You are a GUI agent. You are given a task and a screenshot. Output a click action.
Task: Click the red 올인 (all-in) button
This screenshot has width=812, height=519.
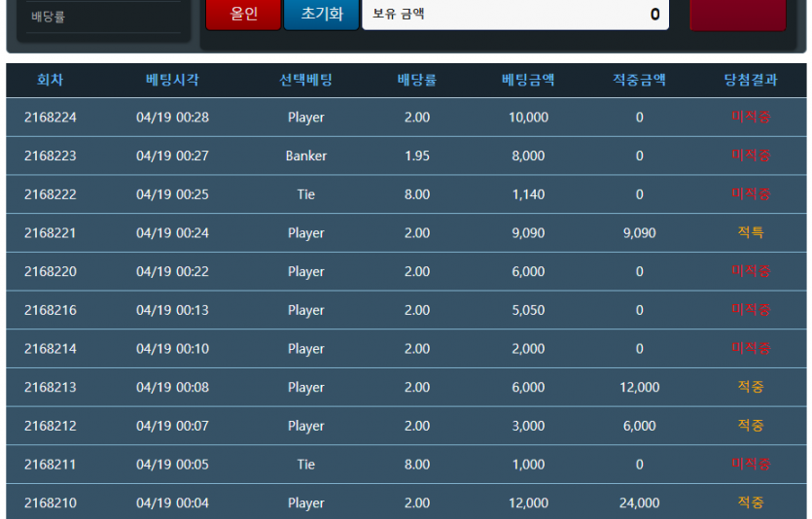coord(243,15)
